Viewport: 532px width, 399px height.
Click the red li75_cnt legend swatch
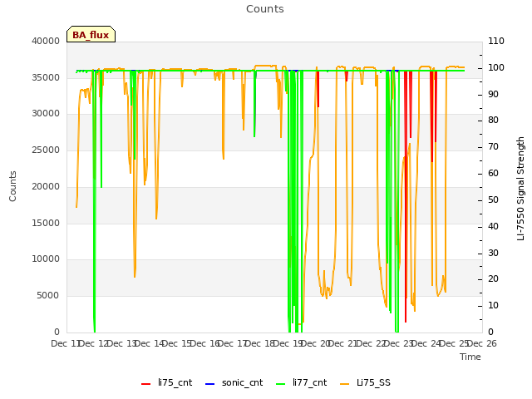point(146,384)
